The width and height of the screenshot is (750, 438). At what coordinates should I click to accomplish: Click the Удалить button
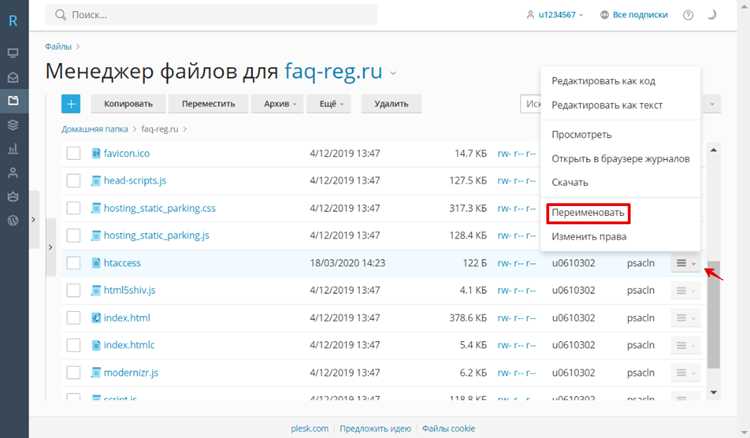(391, 104)
